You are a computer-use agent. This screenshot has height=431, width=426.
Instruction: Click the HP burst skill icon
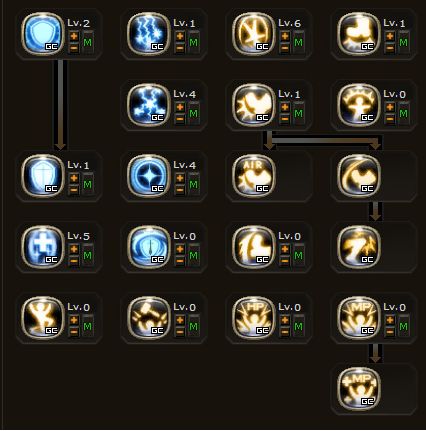[x=254, y=317]
